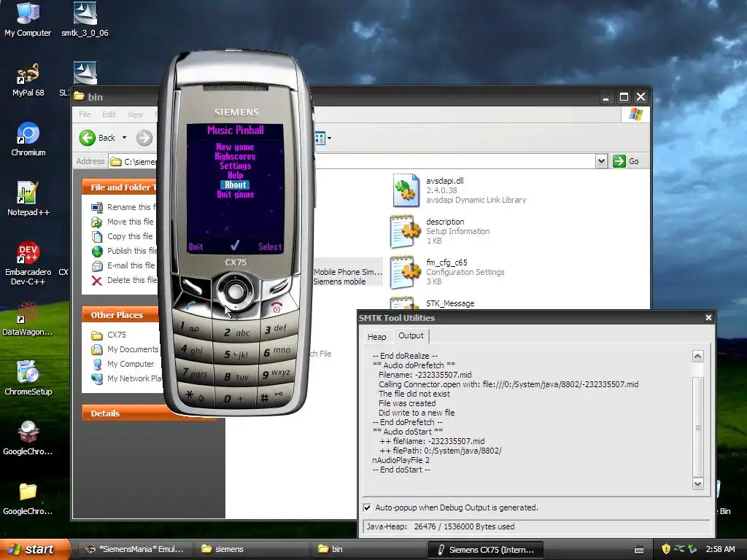Click Output panel scrollbar thumb
Screen dimensions: 747x560
coord(698,427)
